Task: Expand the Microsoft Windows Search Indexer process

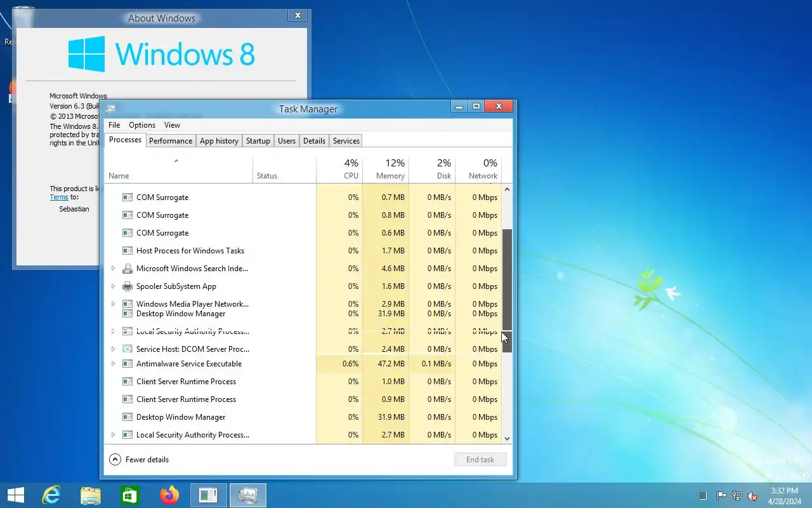Action: (113, 269)
